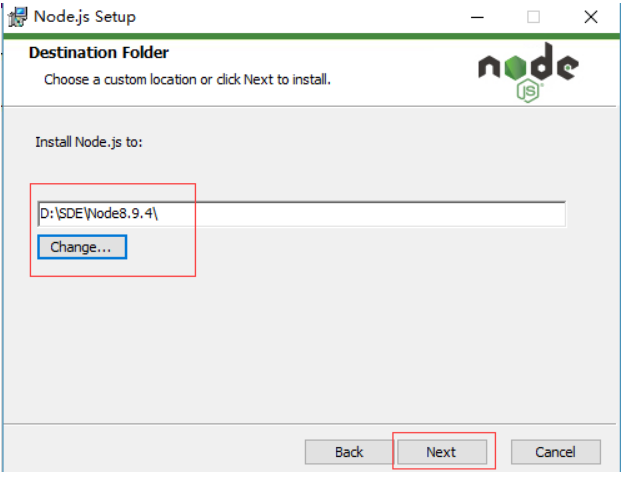Go back with the Back button
The width and height of the screenshot is (637, 478).
(x=349, y=452)
